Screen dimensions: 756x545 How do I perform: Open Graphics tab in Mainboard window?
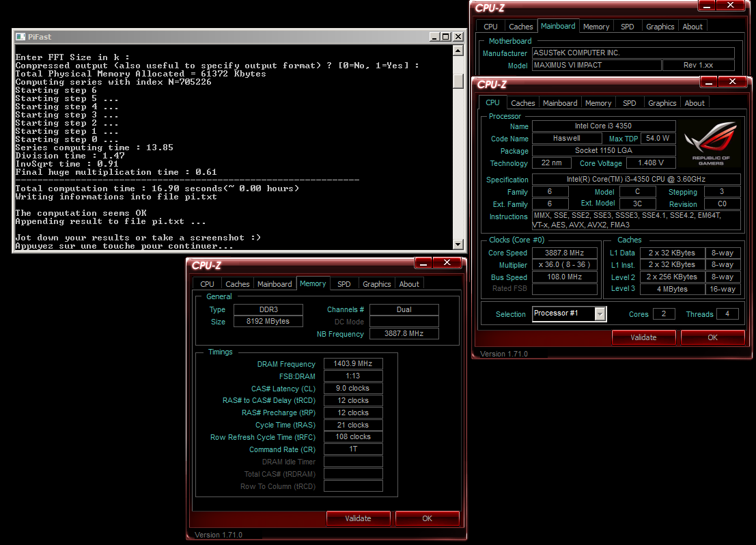(660, 27)
